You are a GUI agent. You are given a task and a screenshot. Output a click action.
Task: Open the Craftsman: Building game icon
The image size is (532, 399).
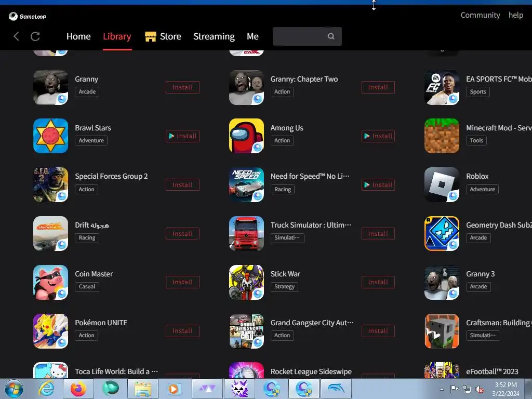(x=442, y=331)
